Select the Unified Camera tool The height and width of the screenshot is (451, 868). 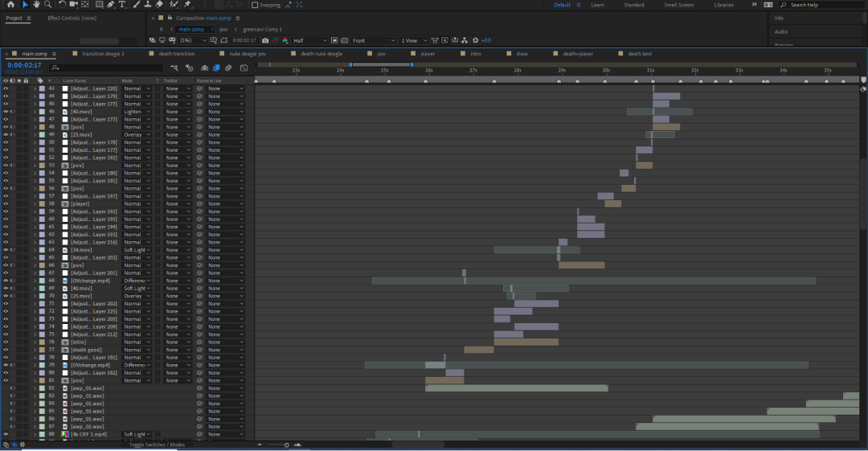pyautogui.click(x=73, y=5)
